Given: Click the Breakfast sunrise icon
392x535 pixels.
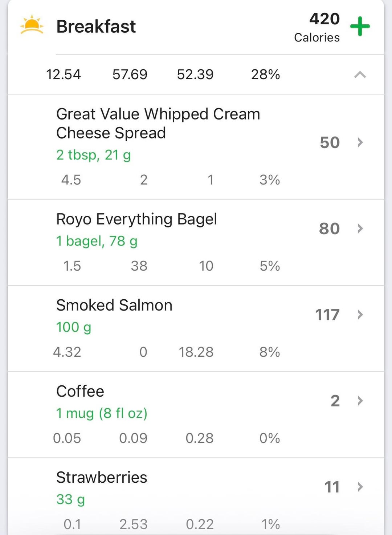Looking at the screenshot, I should (32, 25).
